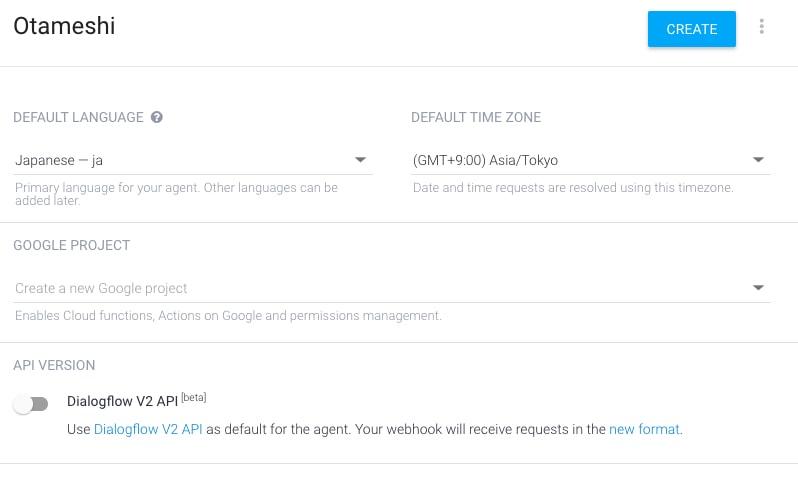Open the three-dot more options menu

[761, 26]
